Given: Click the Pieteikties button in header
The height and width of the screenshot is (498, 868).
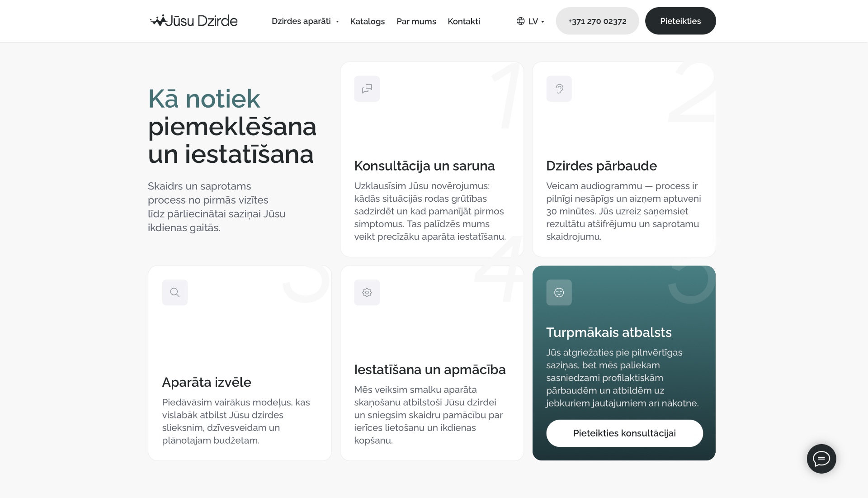Looking at the screenshot, I should pos(680,21).
